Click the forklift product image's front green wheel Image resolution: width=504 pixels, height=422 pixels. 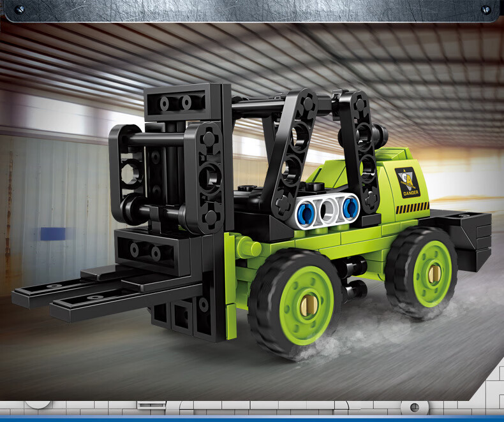point(295,304)
